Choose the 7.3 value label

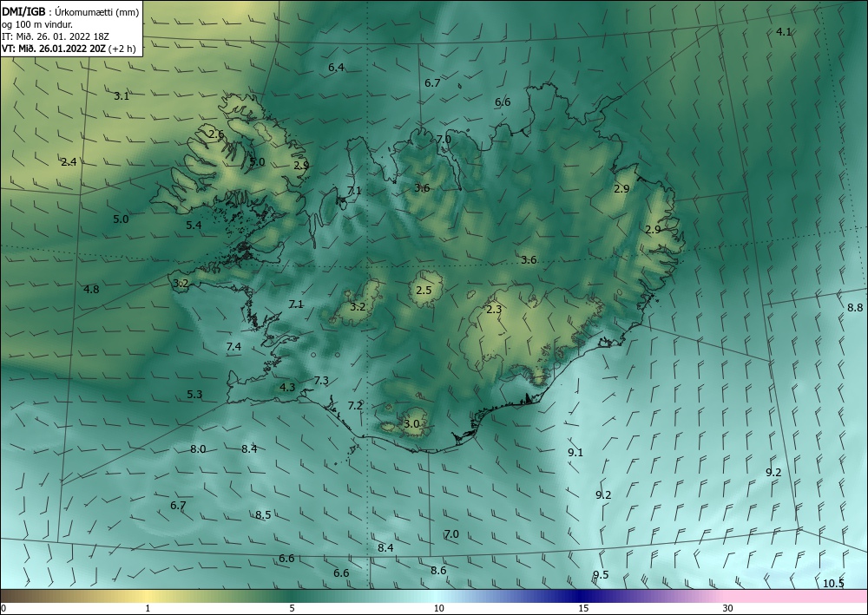click(321, 381)
